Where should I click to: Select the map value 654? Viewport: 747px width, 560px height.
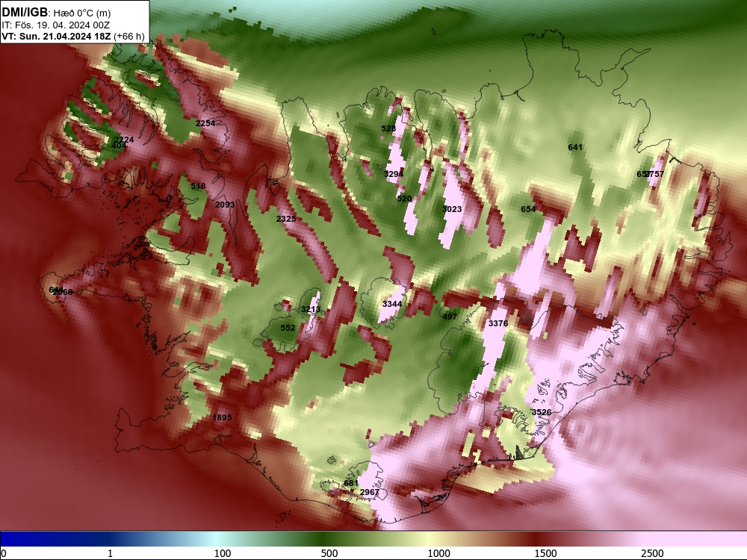pos(528,210)
